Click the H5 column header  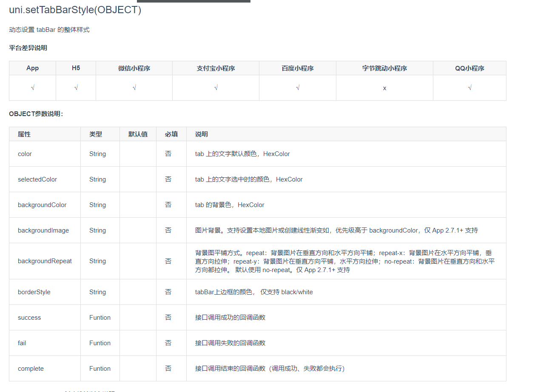coord(76,68)
